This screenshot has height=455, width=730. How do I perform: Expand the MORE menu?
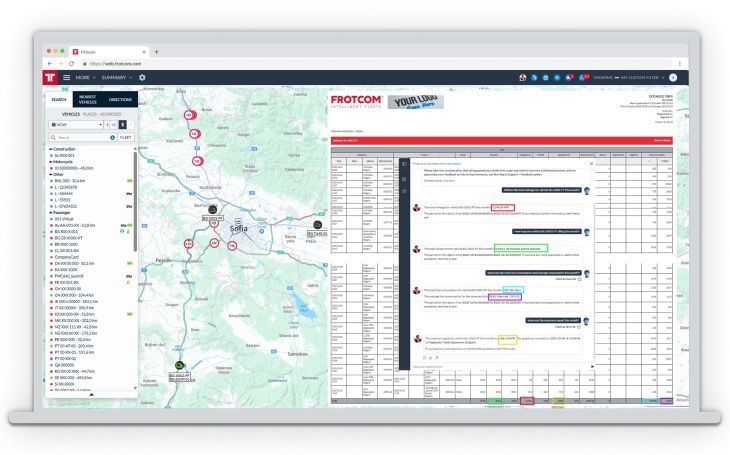[x=86, y=77]
